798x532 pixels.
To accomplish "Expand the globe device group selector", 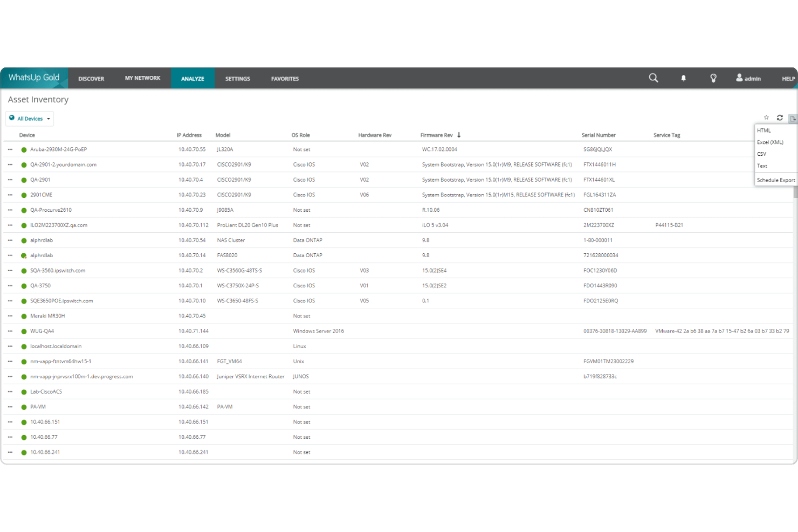I will click(x=13, y=118).
